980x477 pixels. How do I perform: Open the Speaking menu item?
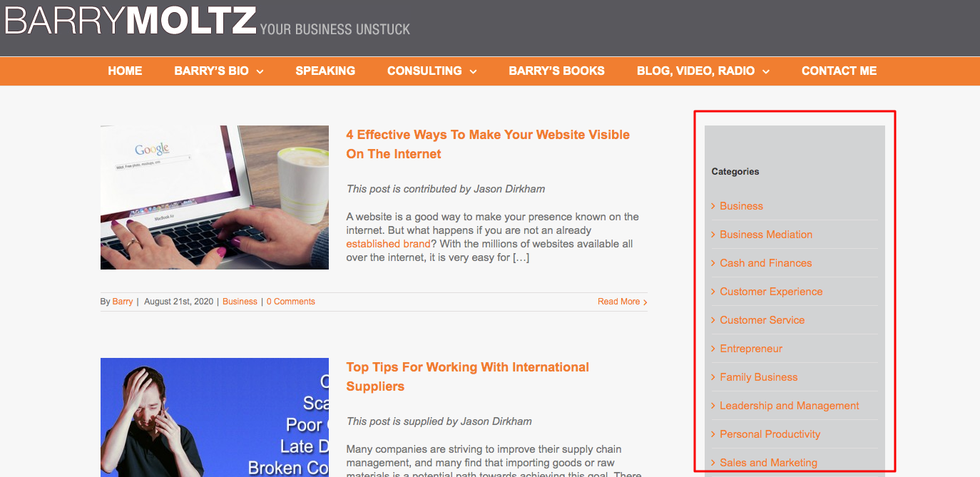pos(325,71)
